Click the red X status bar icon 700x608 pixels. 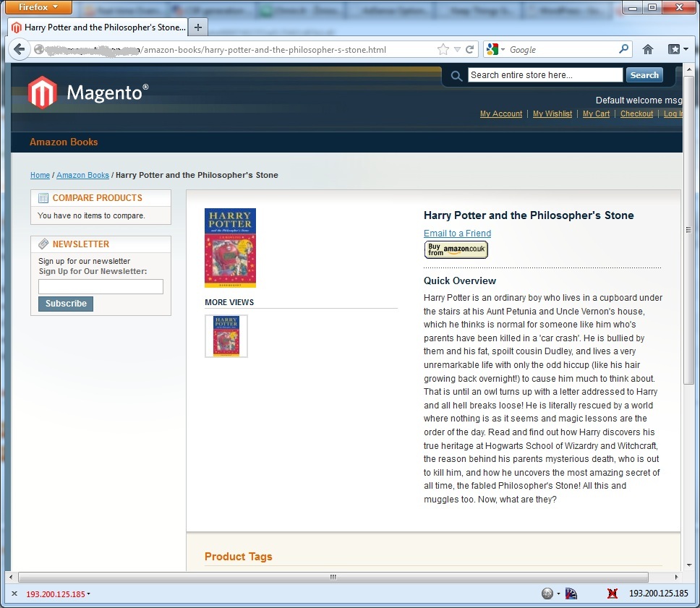tap(612, 594)
